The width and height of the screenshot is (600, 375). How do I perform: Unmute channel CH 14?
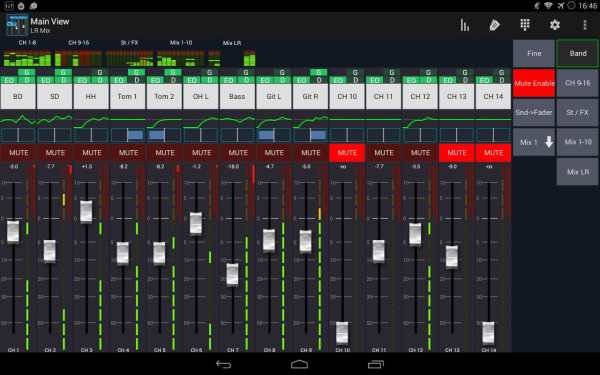pos(493,153)
